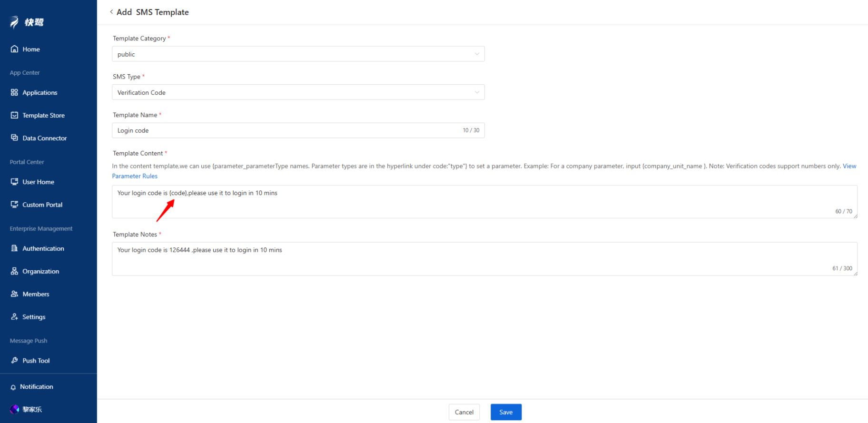This screenshot has width=868, height=423.
Task: Click the Authentication icon
Action: pos(14,248)
